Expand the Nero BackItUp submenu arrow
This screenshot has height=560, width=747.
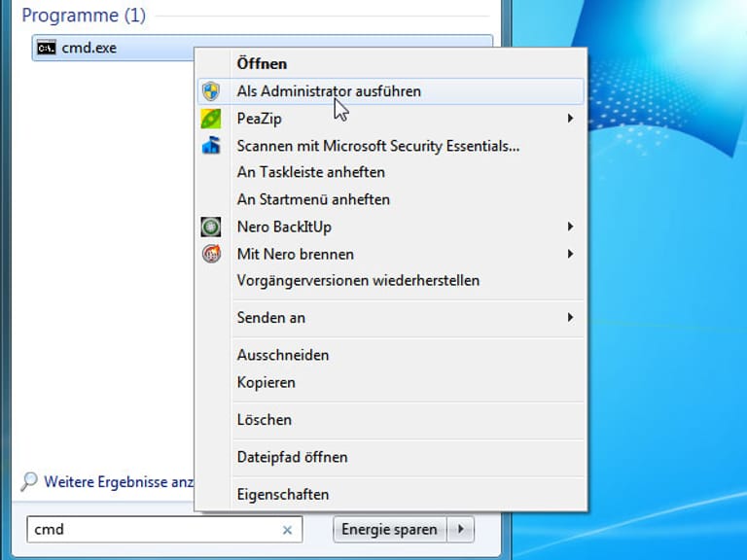click(570, 227)
